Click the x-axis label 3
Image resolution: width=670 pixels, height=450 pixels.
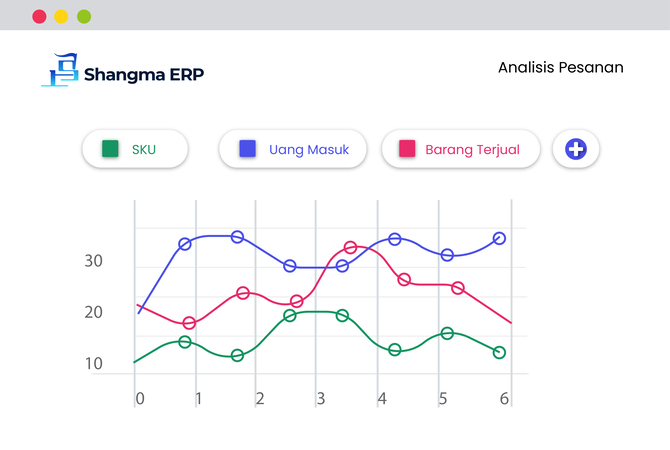pos(321,399)
